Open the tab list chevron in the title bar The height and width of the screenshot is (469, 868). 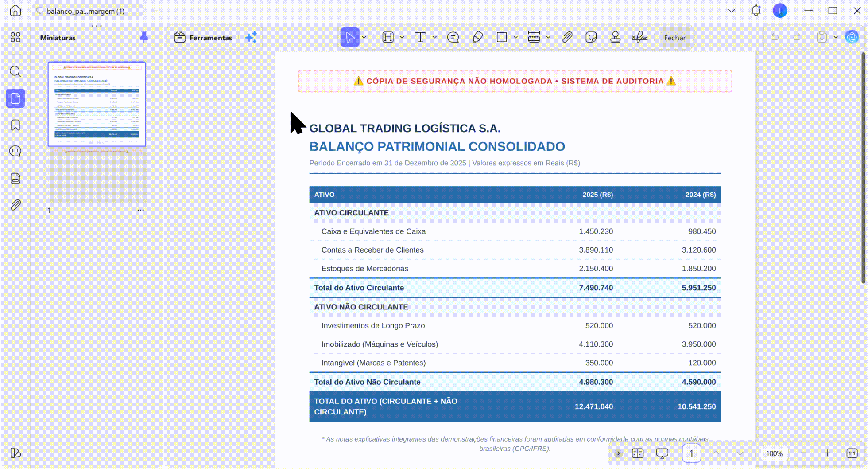click(x=732, y=11)
